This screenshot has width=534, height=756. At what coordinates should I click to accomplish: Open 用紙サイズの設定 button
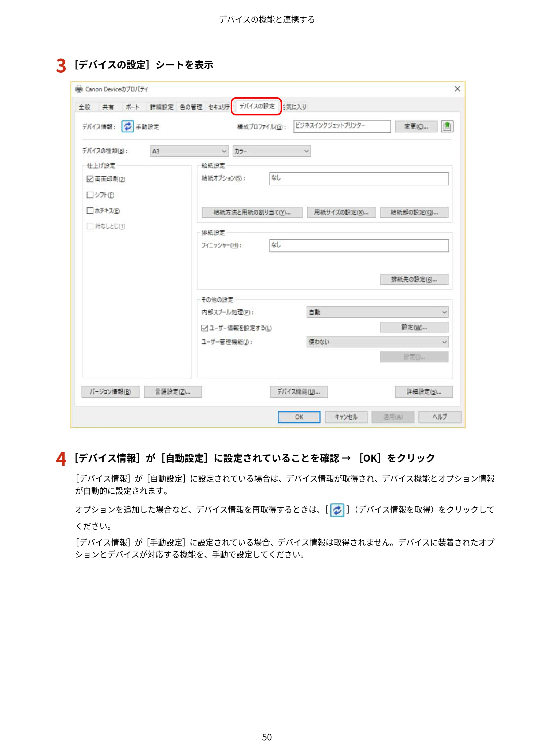[341, 212]
